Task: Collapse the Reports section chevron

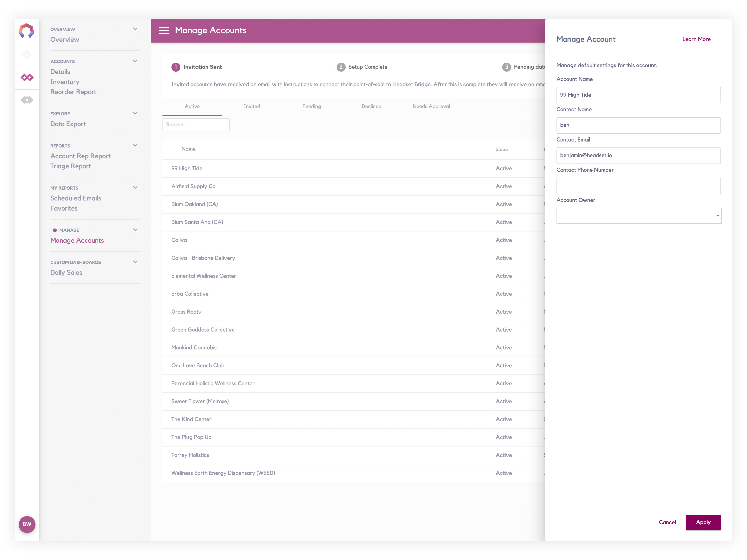Action: pos(135,145)
